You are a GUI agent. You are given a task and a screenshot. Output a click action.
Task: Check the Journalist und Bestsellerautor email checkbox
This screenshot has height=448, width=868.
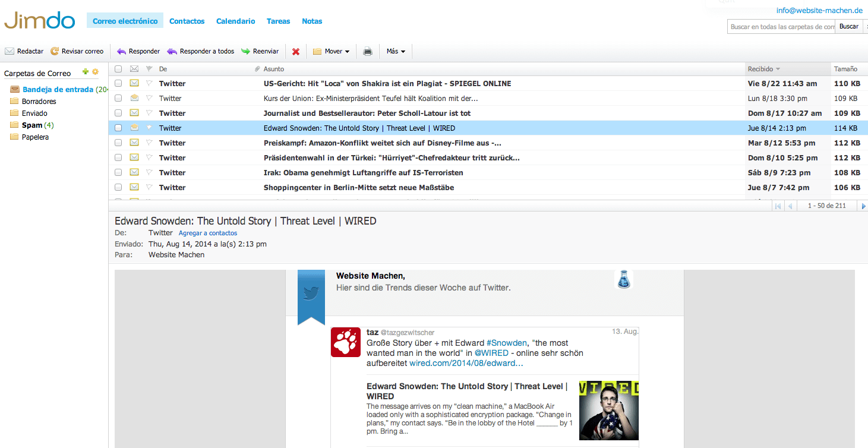pos(118,113)
